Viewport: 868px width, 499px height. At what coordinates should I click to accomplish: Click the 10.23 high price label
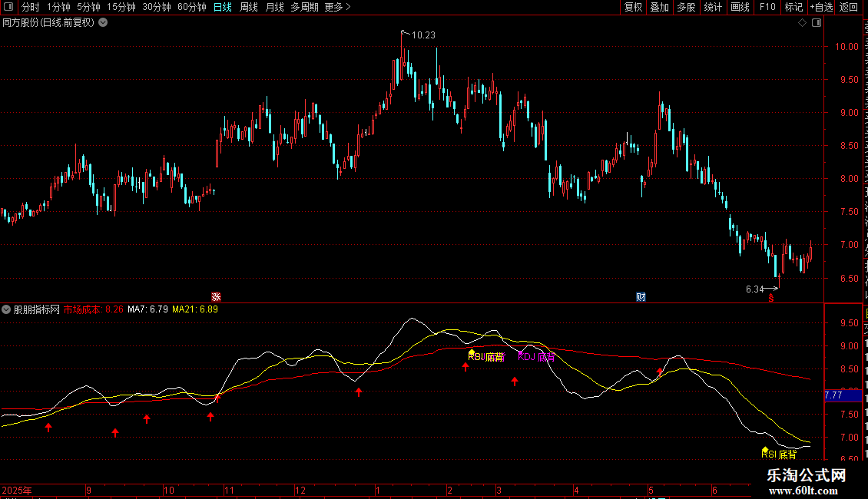click(423, 35)
